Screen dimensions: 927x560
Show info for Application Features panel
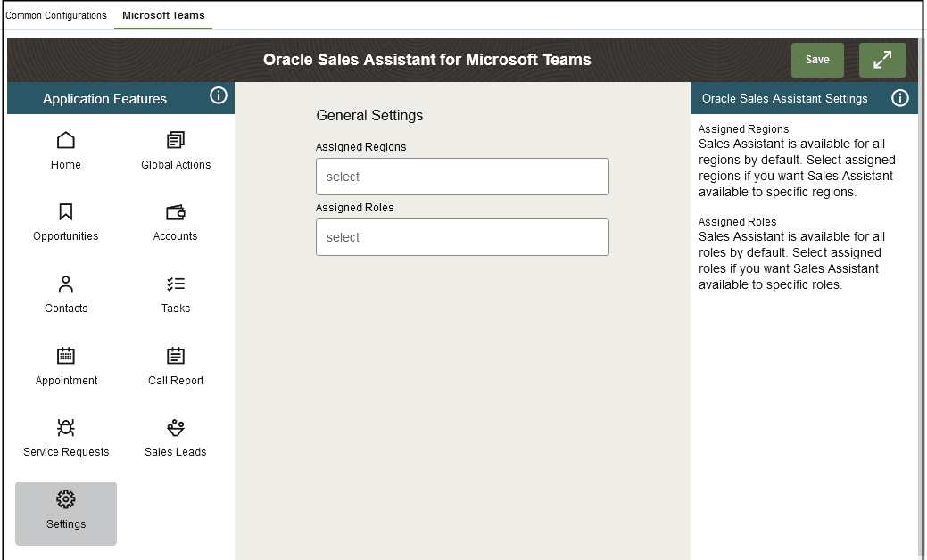[x=219, y=95]
